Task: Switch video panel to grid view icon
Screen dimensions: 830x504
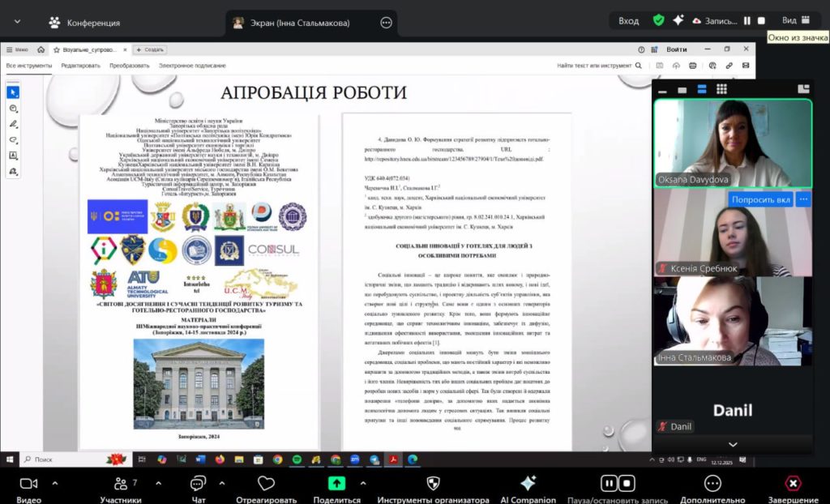Action: (x=721, y=89)
